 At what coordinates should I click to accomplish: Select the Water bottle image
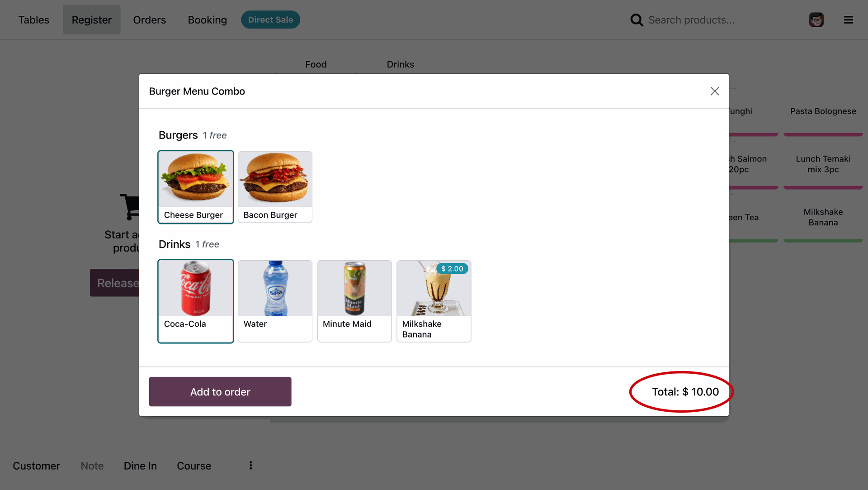pos(275,288)
